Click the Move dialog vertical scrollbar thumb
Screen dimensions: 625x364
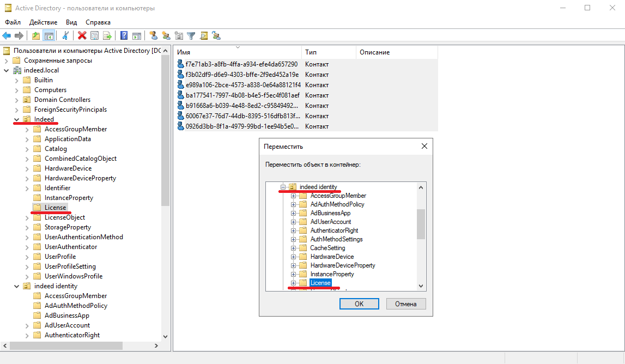point(421,224)
